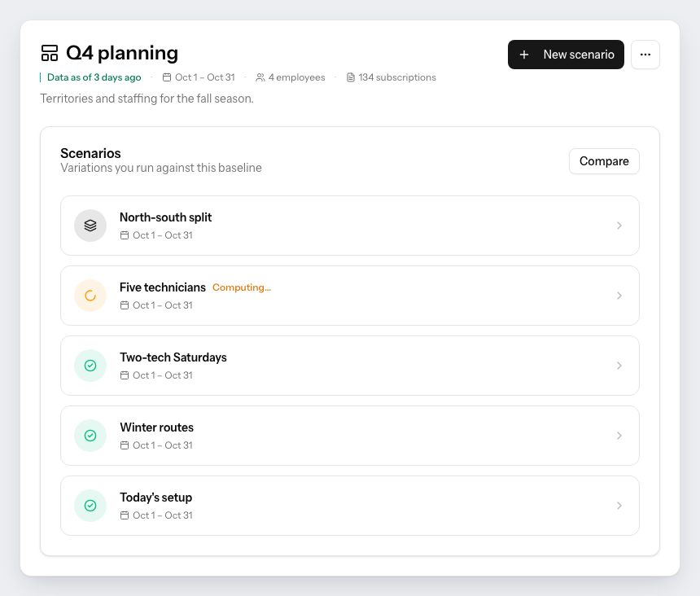Screen dimensions: 700x596
Task: Expand North-south split via its chevron
Action: pos(619,226)
